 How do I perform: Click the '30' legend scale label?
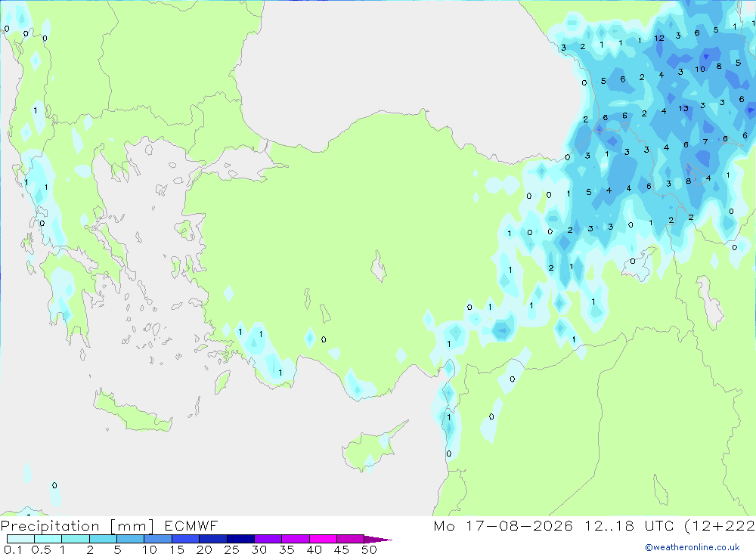259,549
